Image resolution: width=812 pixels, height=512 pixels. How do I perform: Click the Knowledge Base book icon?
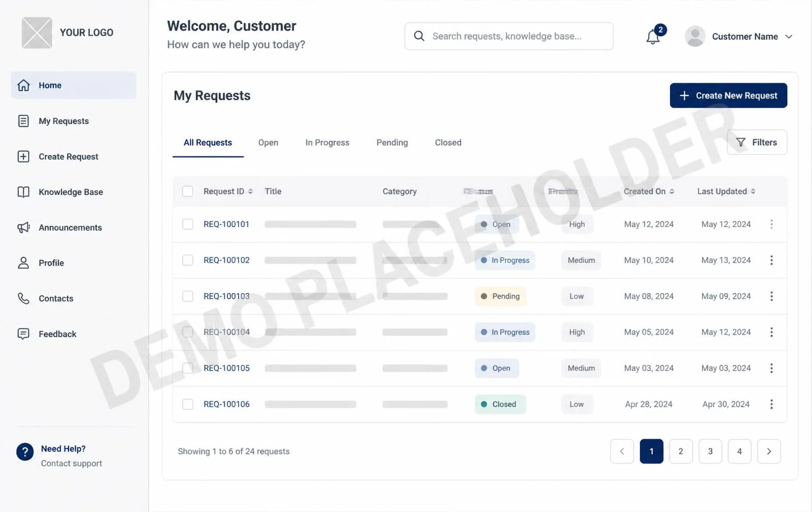point(23,192)
